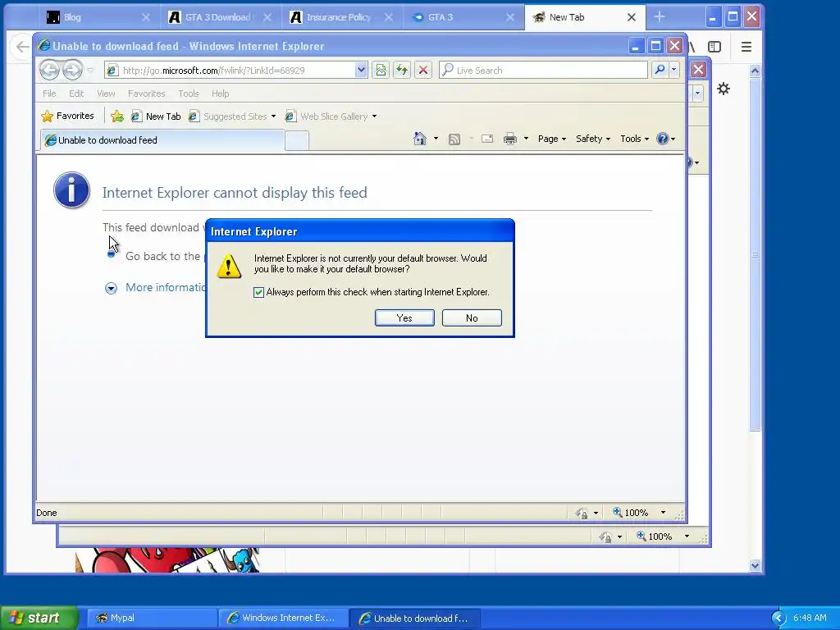Viewport: 840px width, 630px height.
Task: Click No in the default browser dialog
Action: click(x=472, y=318)
